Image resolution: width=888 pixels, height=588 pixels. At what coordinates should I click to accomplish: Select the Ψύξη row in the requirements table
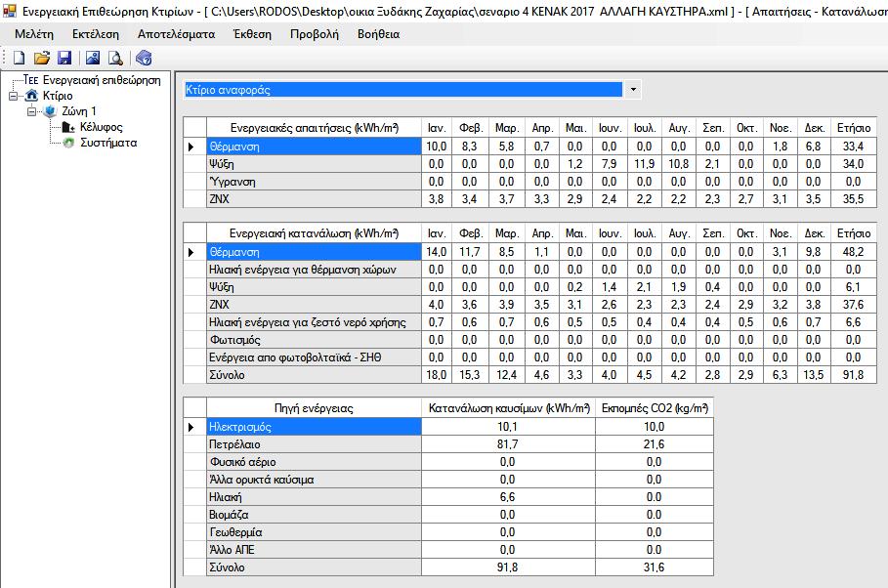click(x=529, y=164)
